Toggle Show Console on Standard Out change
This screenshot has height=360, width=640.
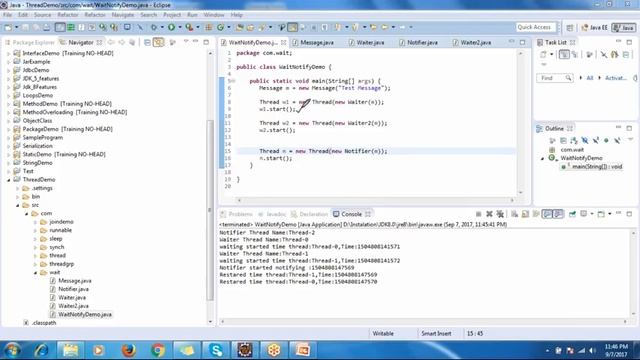coord(547,214)
